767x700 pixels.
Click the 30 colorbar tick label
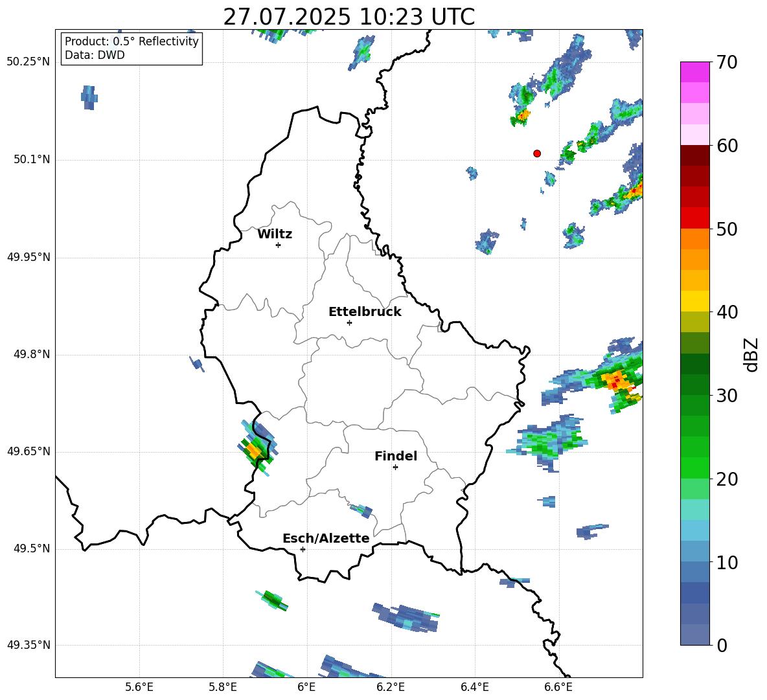click(727, 396)
